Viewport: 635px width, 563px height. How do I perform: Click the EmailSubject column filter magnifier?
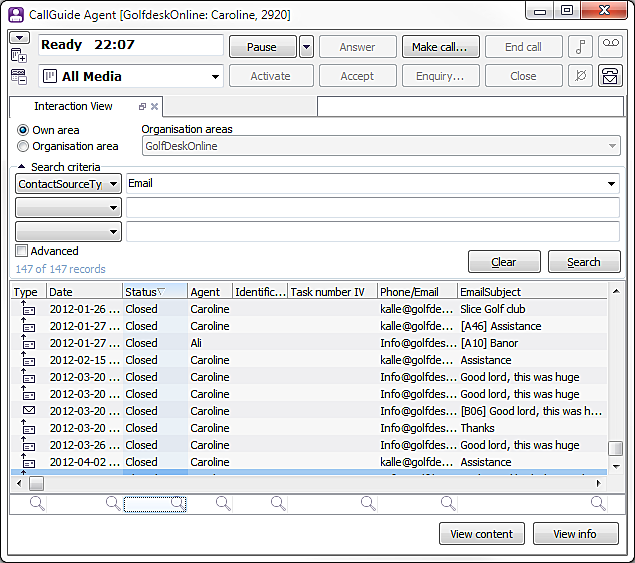tap(598, 503)
